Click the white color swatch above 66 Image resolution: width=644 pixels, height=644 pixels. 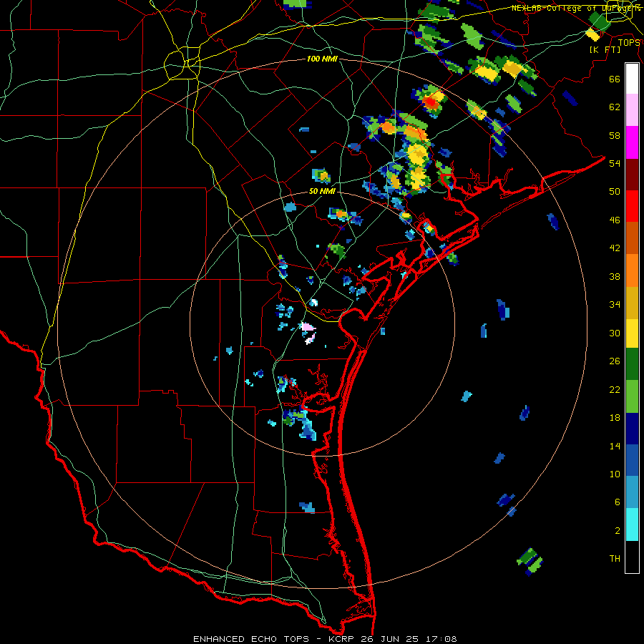(632, 79)
